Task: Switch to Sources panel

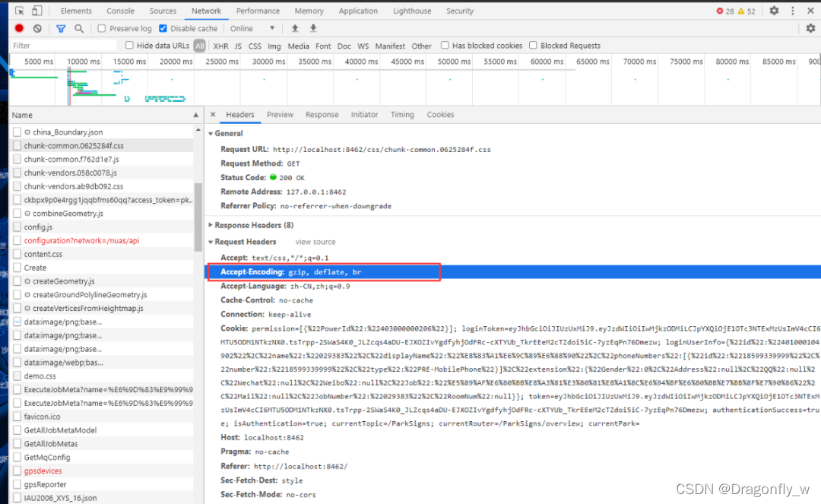Action: pos(163,11)
